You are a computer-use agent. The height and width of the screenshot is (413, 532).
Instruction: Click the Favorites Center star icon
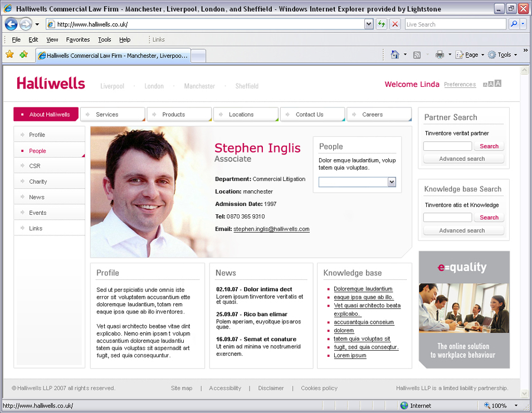click(x=9, y=54)
